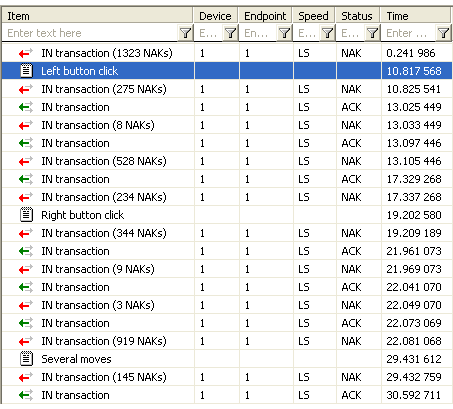Click the Left button click note icon
453x409 pixels.
26,71
